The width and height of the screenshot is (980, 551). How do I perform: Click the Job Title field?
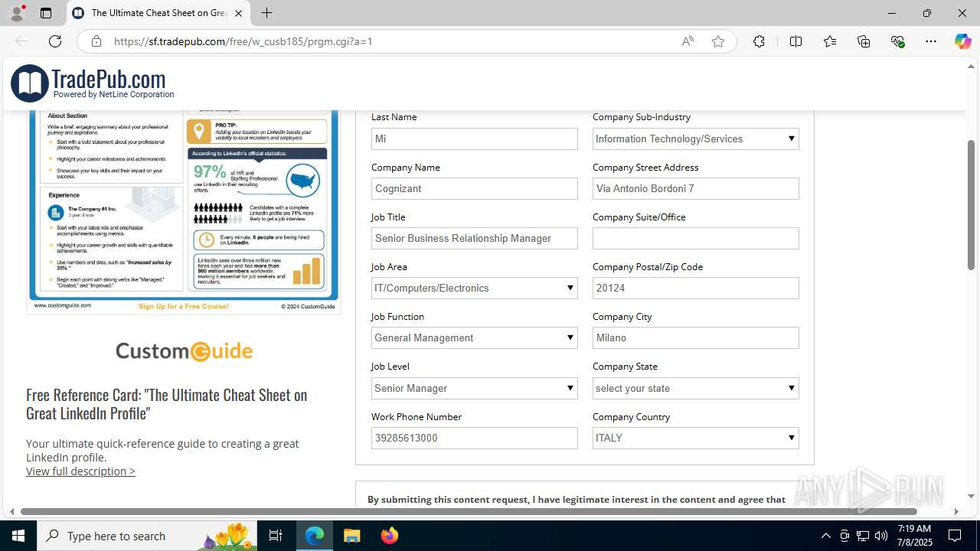point(474,238)
